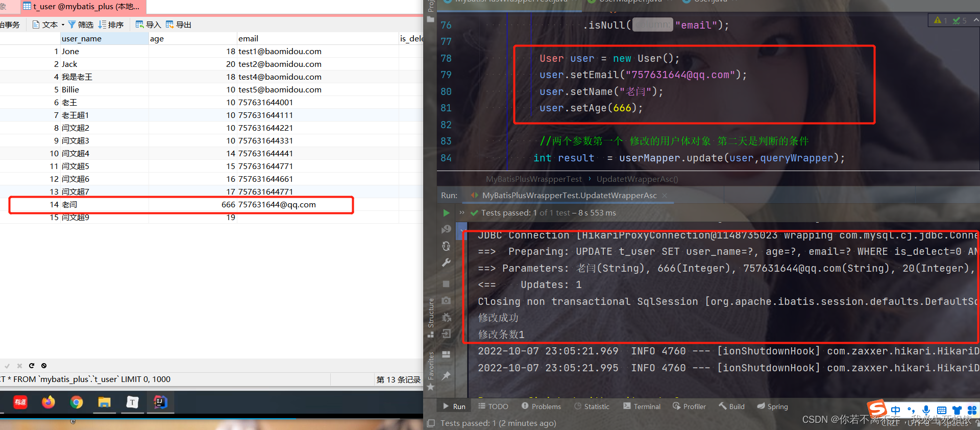Open the Build tool window

point(731,407)
